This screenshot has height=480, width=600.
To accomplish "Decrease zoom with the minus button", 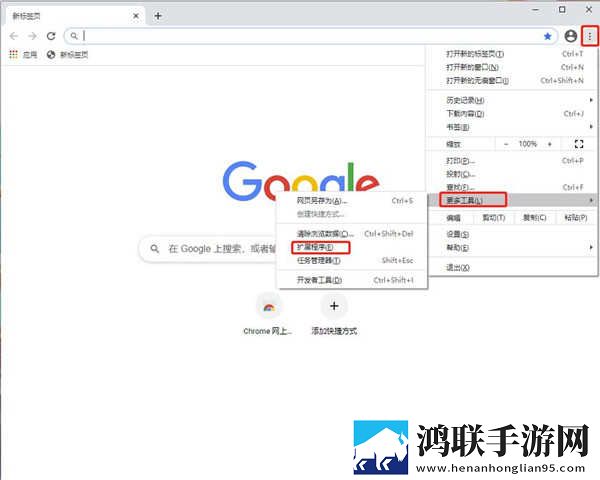I will pos(506,144).
